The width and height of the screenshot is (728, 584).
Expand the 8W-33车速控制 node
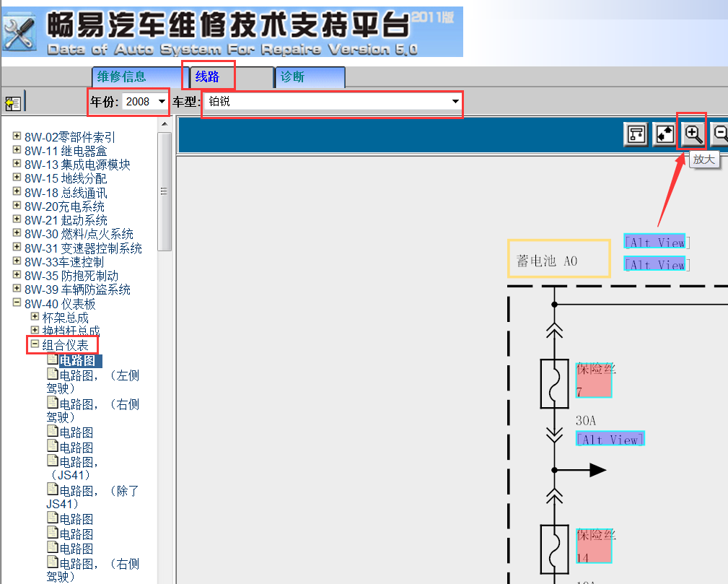[x=17, y=261]
